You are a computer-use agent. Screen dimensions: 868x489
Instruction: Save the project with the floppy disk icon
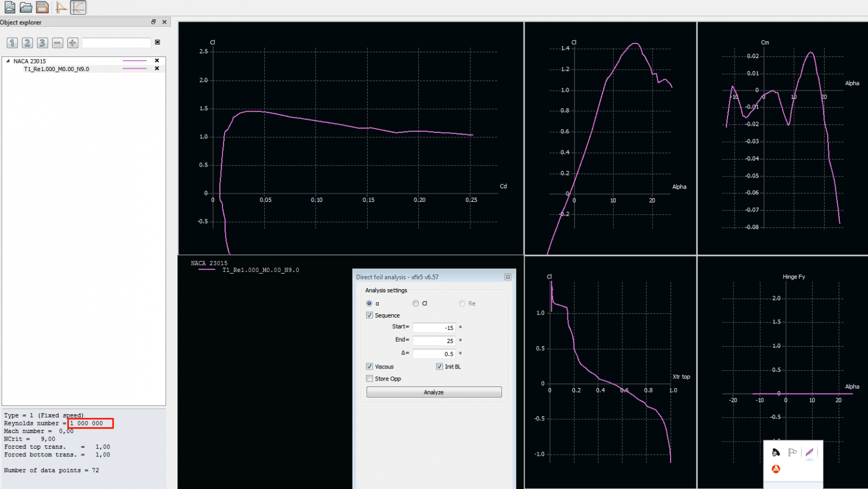click(42, 7)
